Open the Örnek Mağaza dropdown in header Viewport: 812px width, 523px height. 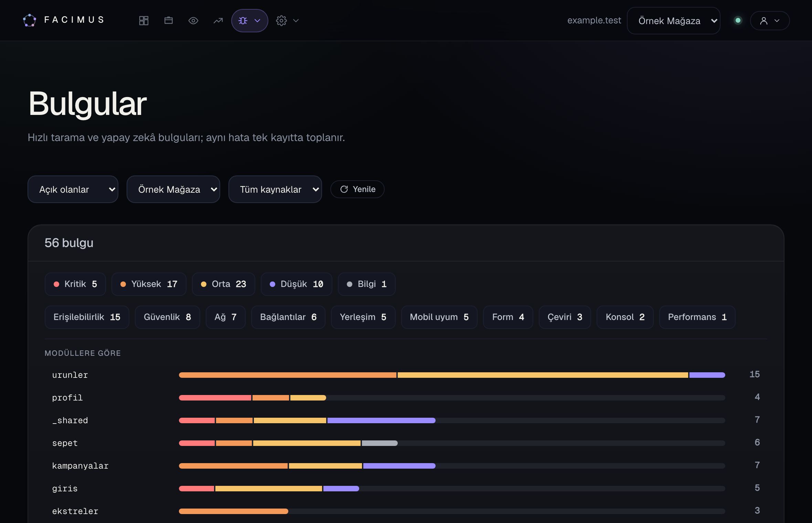point(674,21)
